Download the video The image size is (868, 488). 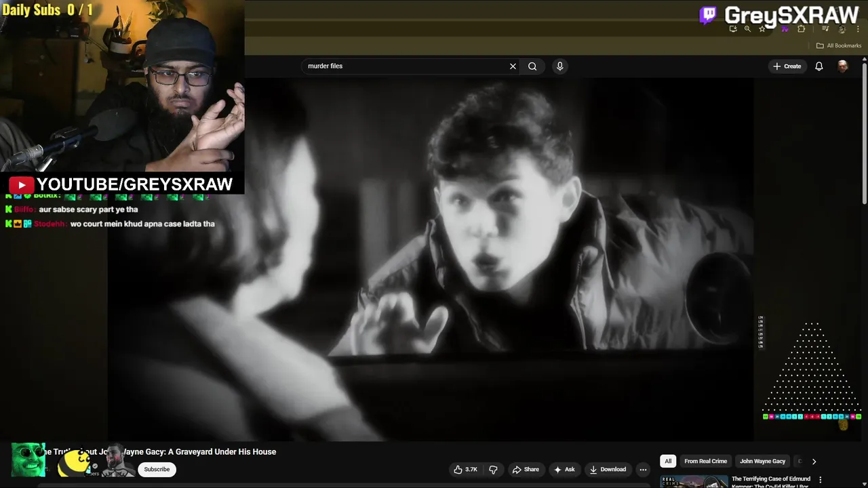tap(608, 469)
